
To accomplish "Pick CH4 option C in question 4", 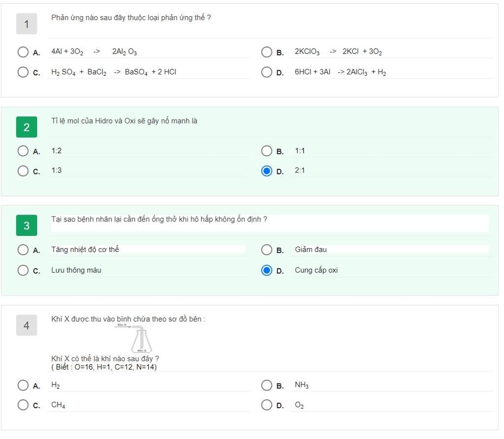I will (23, 405).
